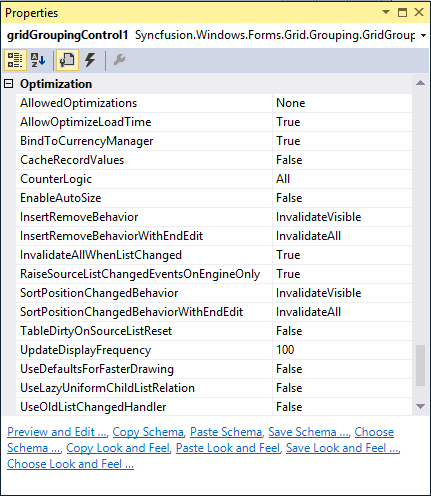The image size is (431, 496).
Task: Click the Property Pages wrench icon
Action: click(x=119, y=60)
